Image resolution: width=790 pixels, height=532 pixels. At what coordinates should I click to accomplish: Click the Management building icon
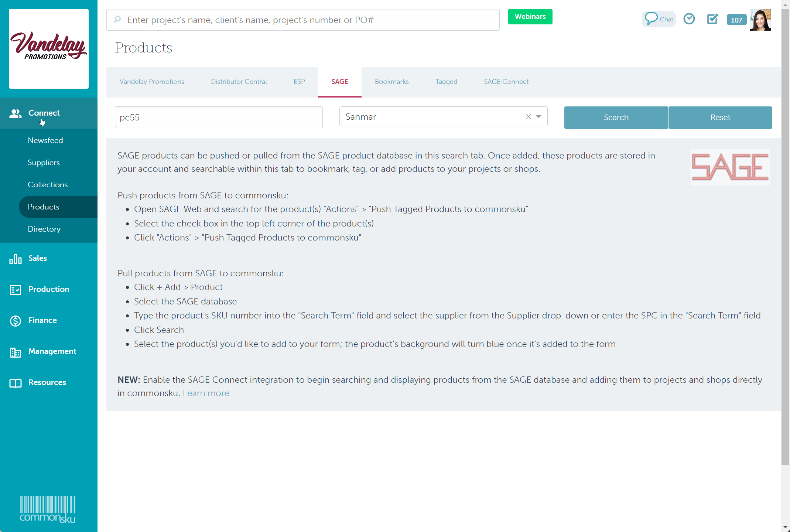pos(16,352)
